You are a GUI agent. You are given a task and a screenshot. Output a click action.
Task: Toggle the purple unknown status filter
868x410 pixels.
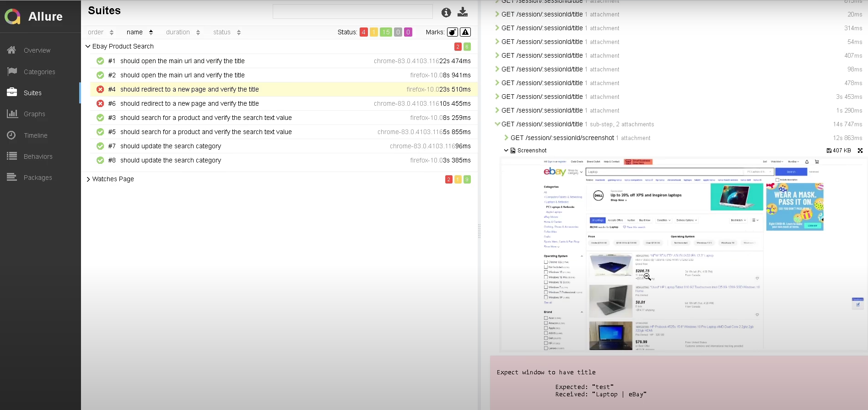pos(408,32)
